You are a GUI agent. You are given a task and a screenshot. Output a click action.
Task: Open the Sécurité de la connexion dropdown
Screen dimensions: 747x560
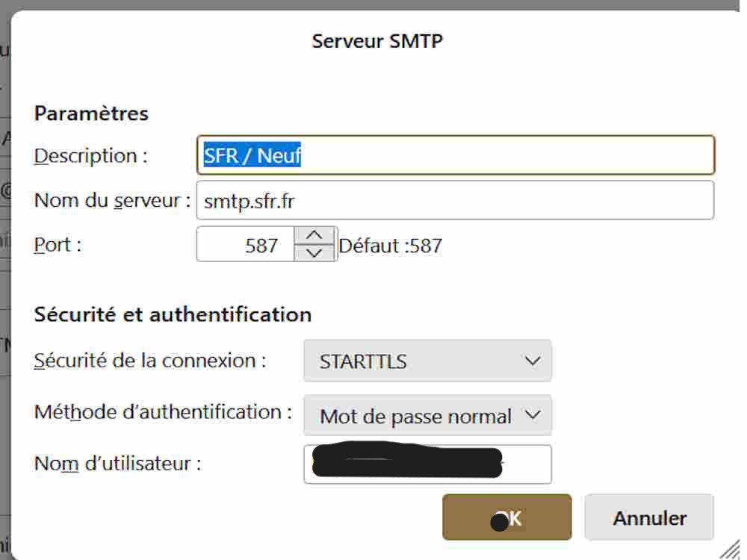click(427, 361)
